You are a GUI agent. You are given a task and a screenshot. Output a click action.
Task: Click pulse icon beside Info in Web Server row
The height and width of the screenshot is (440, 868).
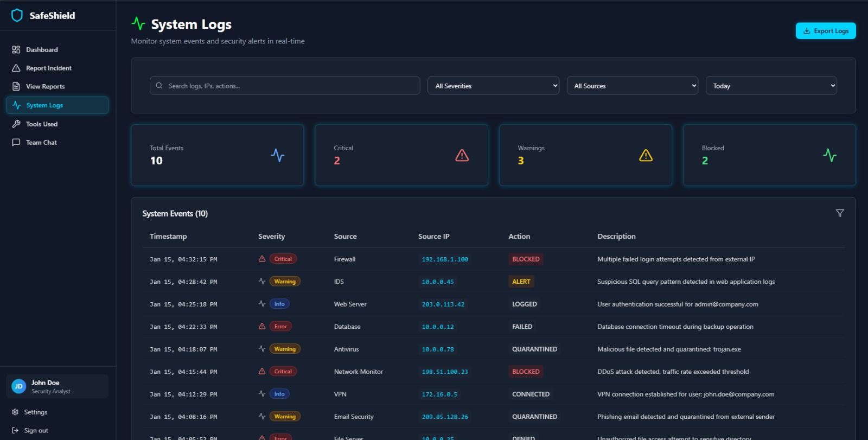pyautogui.click(x=262, y=304)
